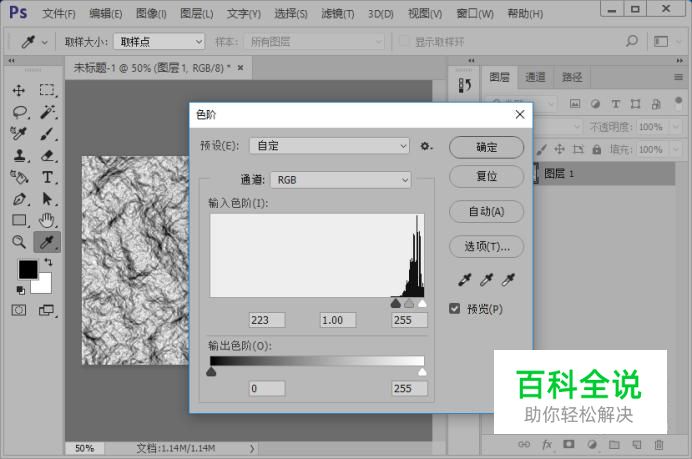The height and width of the screenshot is (459, 692).
Task: Open the 图像(I) menu
Action: coord(151,14)
